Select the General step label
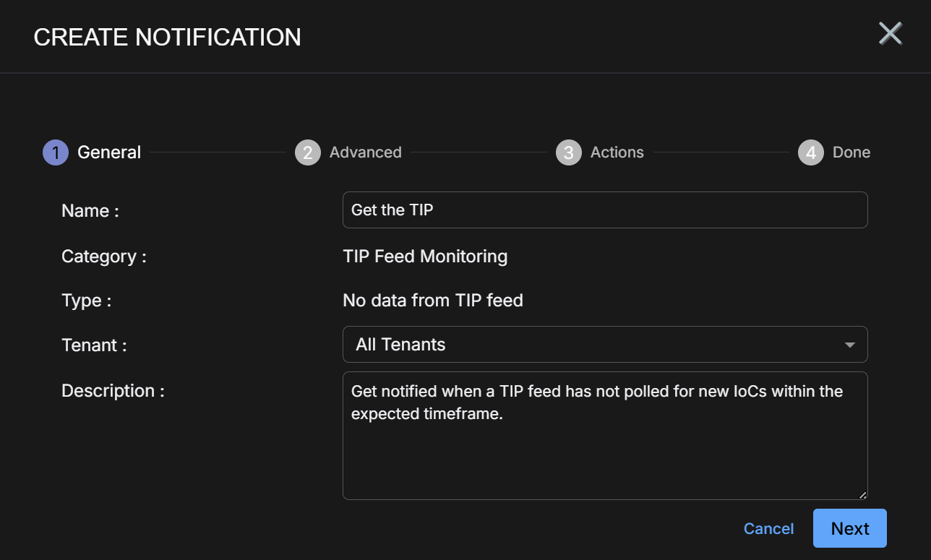This screenshot has height=560, width=931. click(109, 152)
